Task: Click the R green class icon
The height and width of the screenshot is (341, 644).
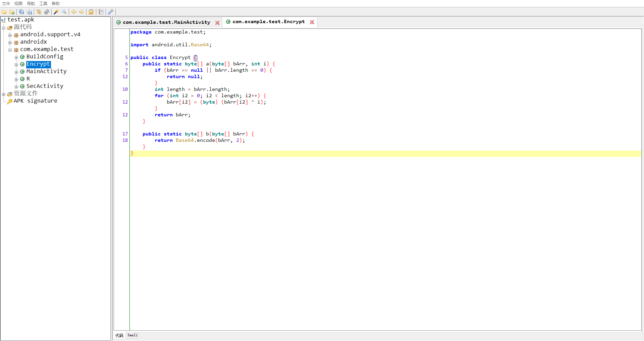Action: (22, 79)
